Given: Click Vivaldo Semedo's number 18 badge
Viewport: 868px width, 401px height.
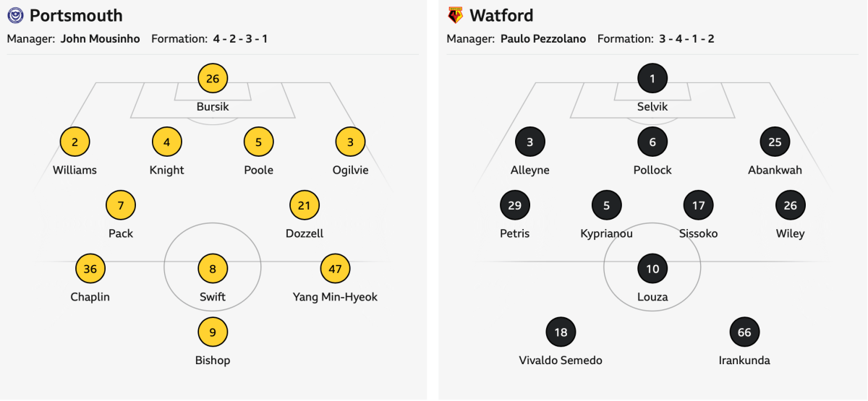Looking at the screenshot, I should coord(561,332).
